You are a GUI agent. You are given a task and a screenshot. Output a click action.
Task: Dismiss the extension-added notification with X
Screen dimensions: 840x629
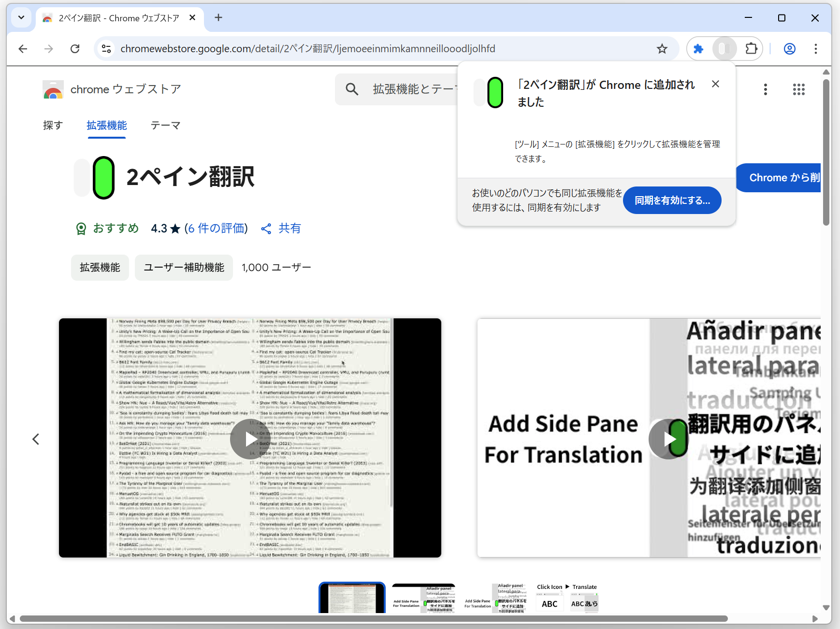[x=715, y=84]
